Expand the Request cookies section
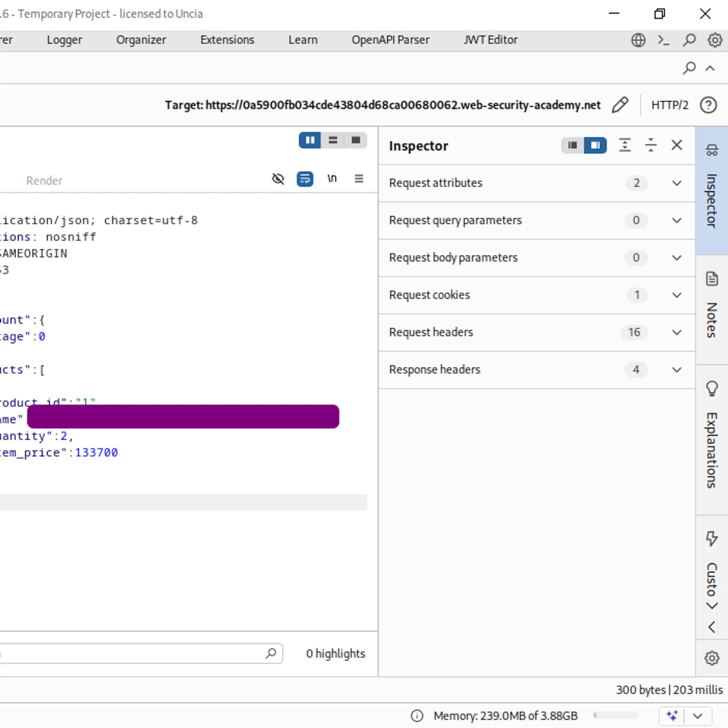Viewport: 728px width, 728px height. (x=537, y=295)
